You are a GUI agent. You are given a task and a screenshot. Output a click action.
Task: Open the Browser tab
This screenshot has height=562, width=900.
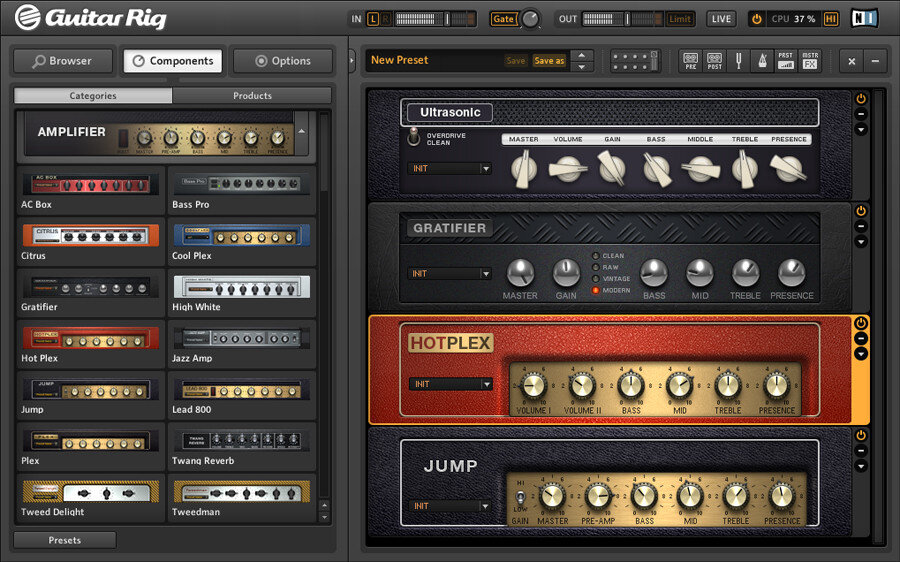point(63,61)
